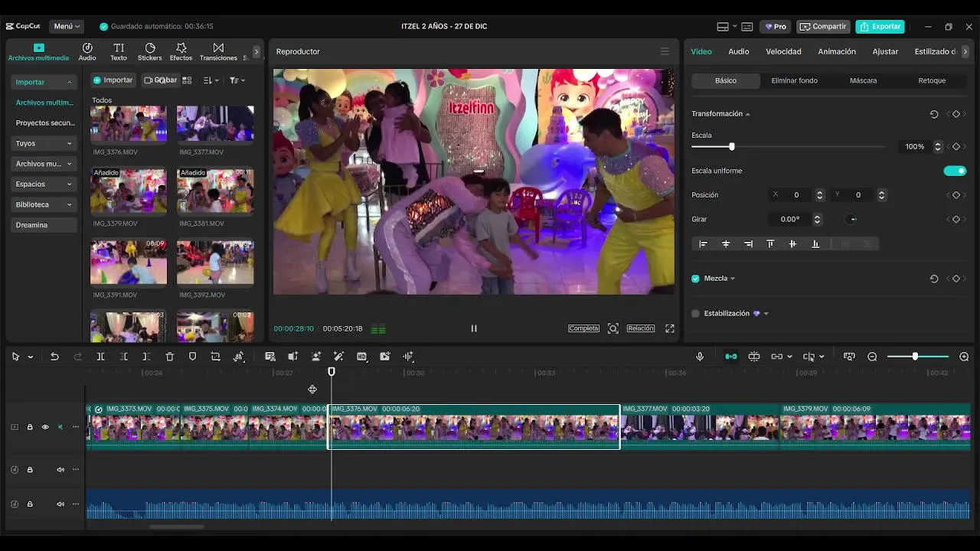
Task: Uncheck the Mezcla checkbox
Action: pyautogui.click(x=695, y=279)
